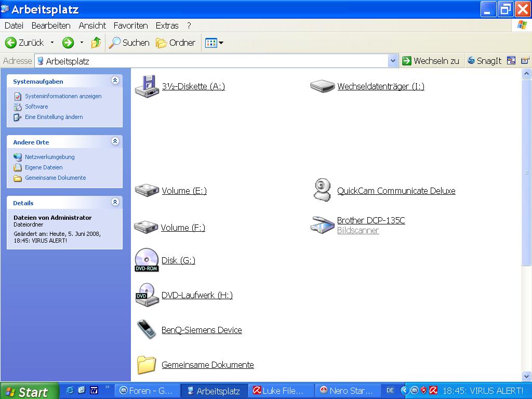Collapse the Andere Orte panel
Image resolution: width=532 pixels, height=399 pixels.
[x=115, y=141]
